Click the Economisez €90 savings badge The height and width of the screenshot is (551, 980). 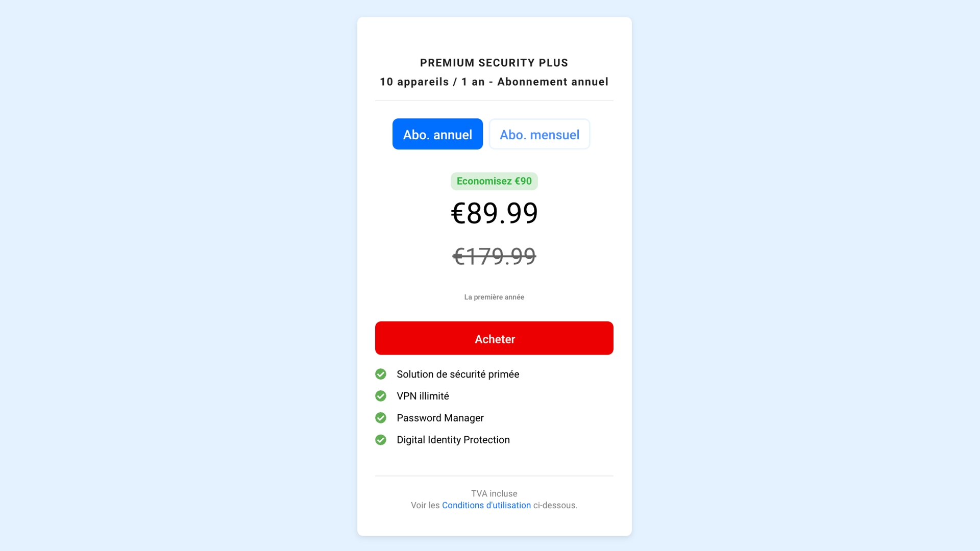click(494, 181)
